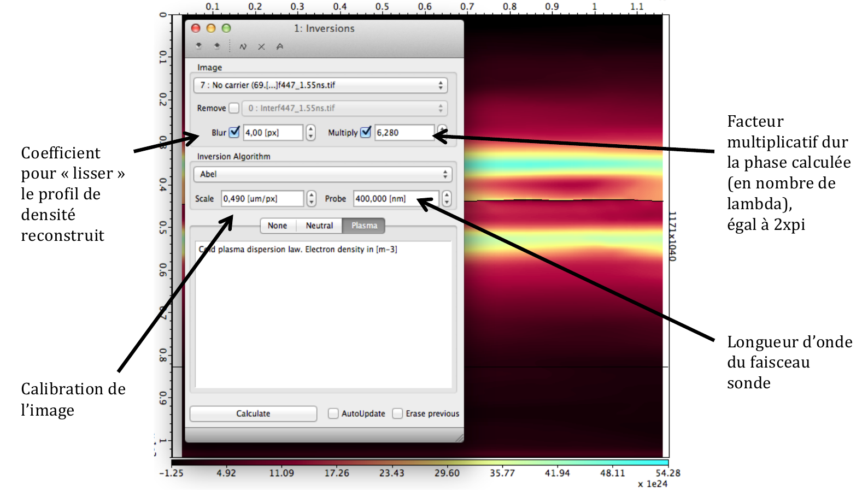The width and height of the screenshot is (868, 497).
Task: Enable the AutoUpdate checkbox
Action: coord(333,413)
